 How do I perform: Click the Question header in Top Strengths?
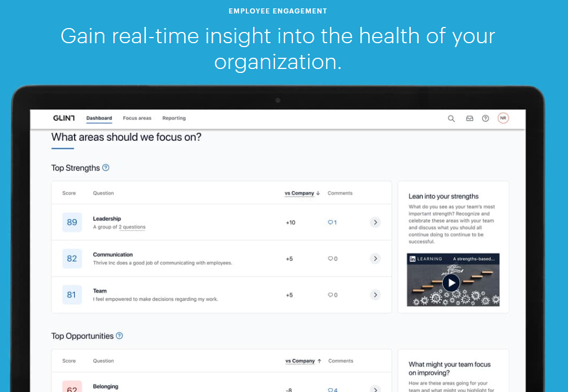103,193
